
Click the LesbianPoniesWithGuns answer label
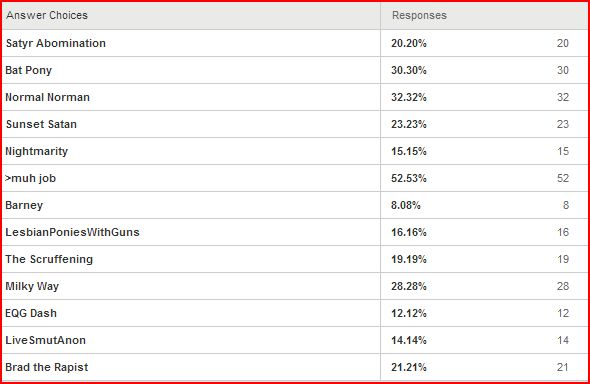[x=72, y=232]
